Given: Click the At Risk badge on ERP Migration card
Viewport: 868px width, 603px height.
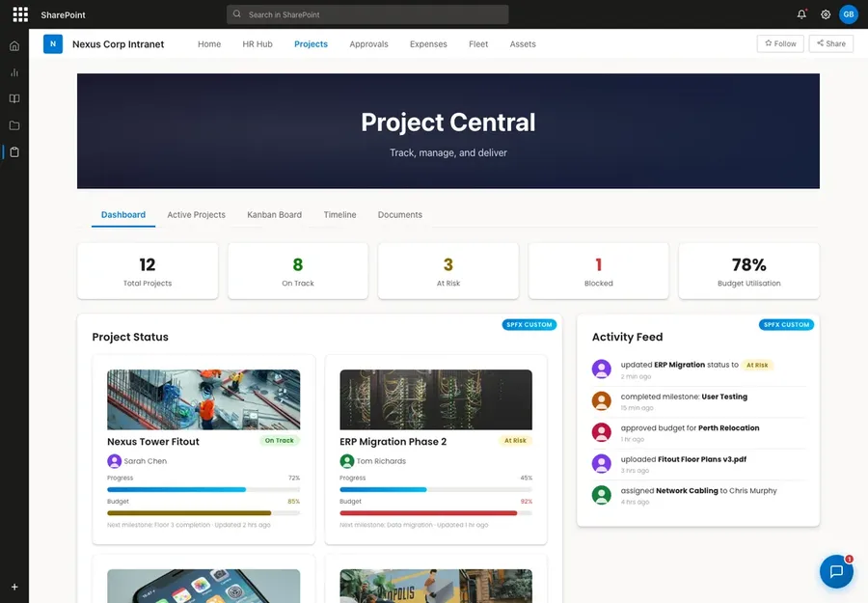Looking at the screenshot, I should click(x=515, y=441).
